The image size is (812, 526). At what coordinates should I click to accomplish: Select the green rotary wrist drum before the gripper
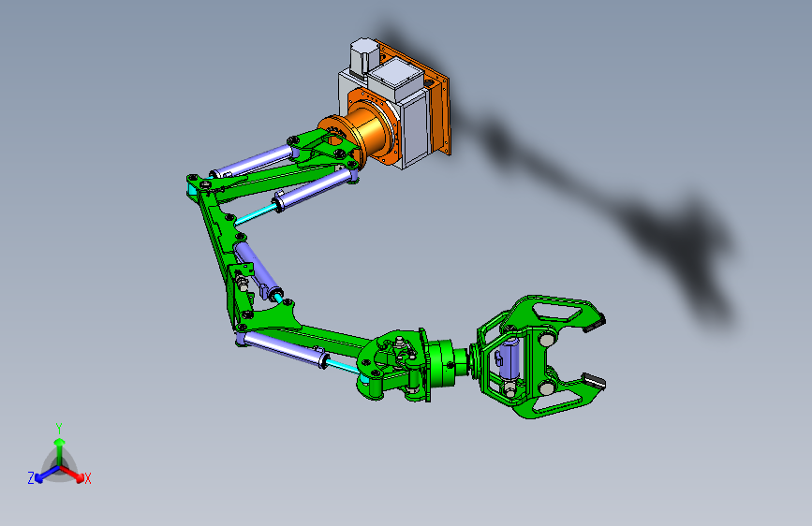coord(443,363)
